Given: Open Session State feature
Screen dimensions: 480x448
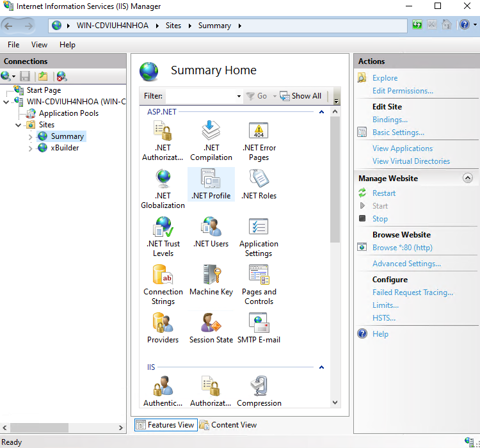Looking at the screenshot, I should (211, 328).
